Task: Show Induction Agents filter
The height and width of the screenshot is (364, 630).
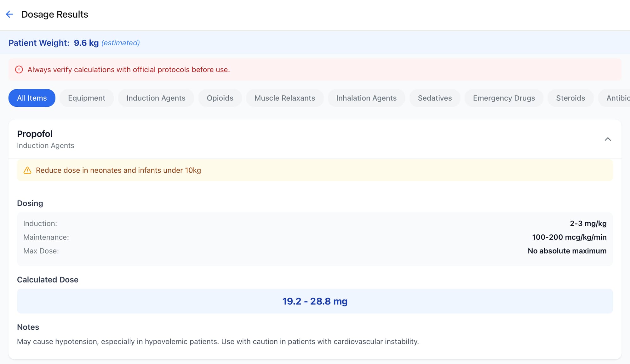Action: pyautogui.click(x=156, y=98)
